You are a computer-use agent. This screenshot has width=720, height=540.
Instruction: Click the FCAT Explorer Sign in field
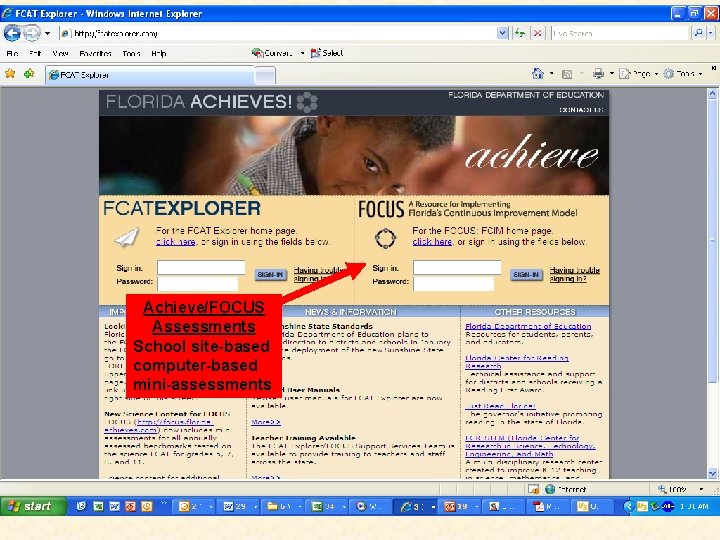[x=201, y=267]
